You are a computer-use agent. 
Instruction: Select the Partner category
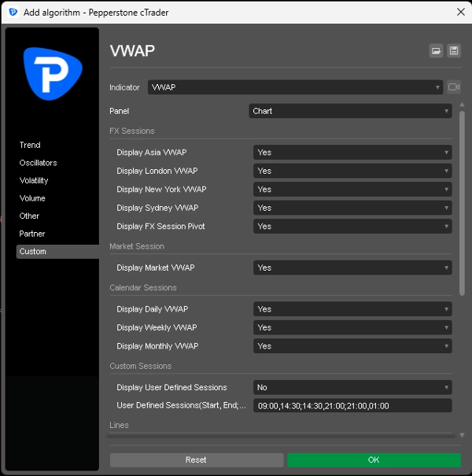coord(32,234)
